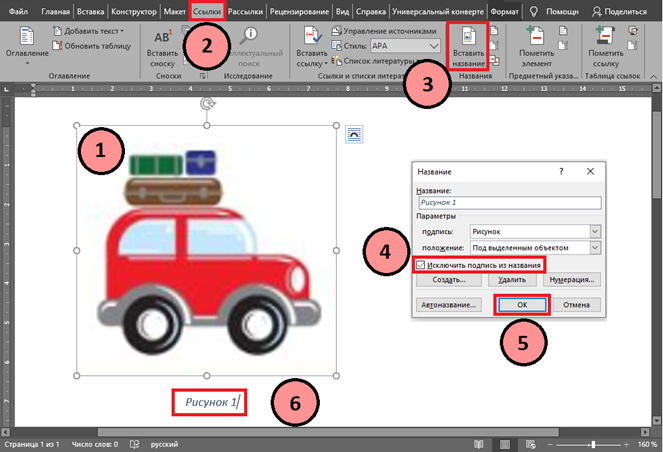The width and height of the screenshot is (663, 452).
Task: Expand the 'положение' dropdown list
Action: point(595,247)
